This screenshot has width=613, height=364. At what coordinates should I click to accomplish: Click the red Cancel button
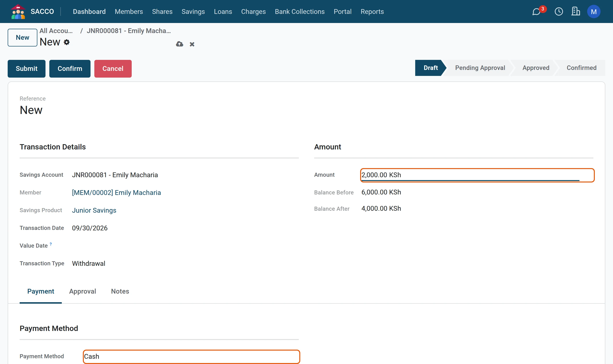coord(113,69)
